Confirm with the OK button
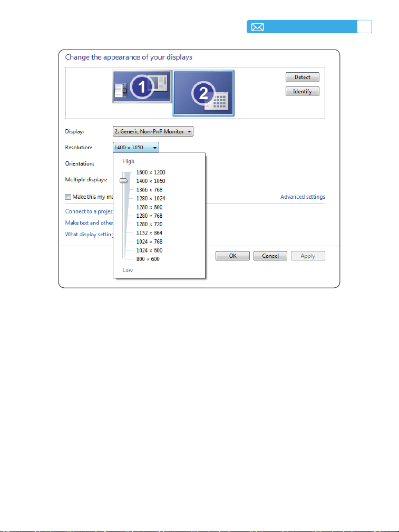Screen dimensions: 399x532 click(x=232, y=256)
